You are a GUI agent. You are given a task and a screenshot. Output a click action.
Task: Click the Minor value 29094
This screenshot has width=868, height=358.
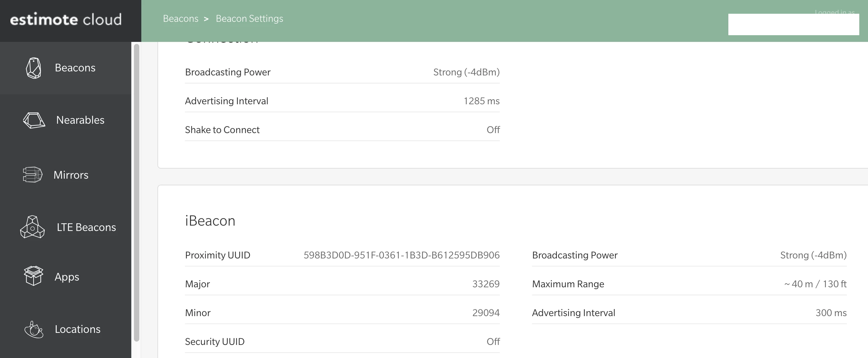486,313
